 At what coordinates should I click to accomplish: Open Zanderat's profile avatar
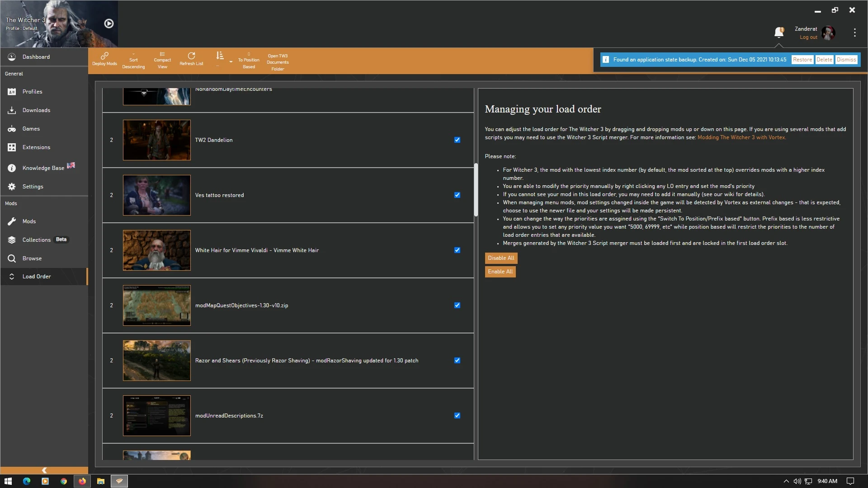[828, 33]
